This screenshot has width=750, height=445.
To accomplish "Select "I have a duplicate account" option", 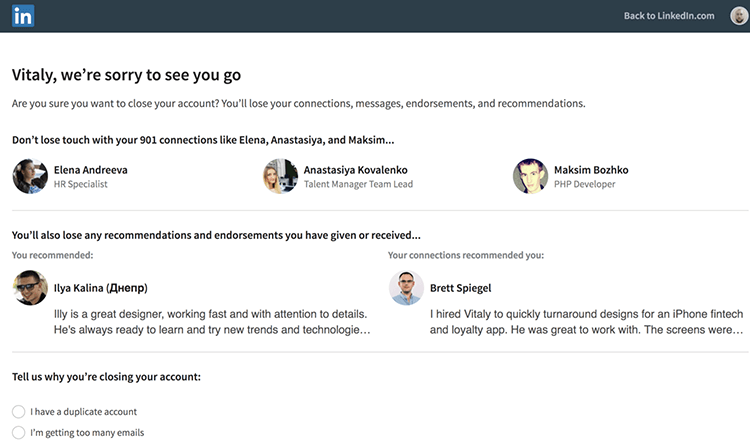I will [19, 411].
